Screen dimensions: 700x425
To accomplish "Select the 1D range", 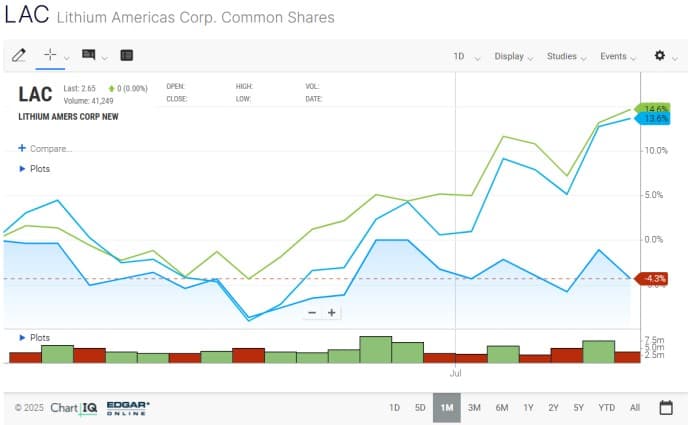I will coord(394,407).
